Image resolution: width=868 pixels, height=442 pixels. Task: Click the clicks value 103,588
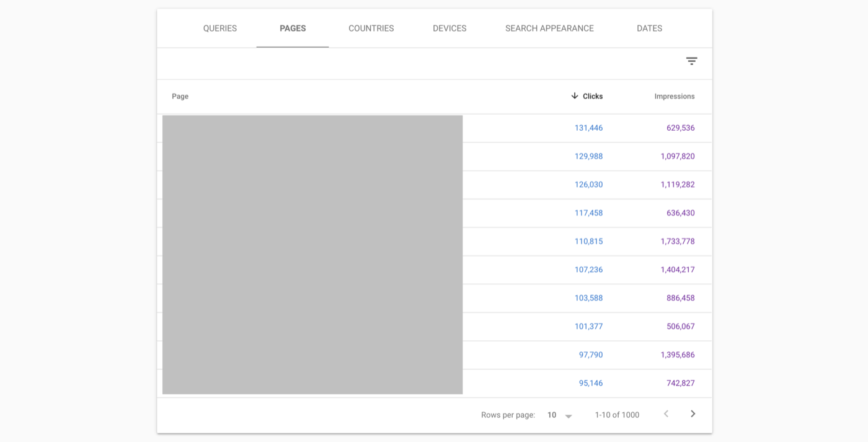(588, 298)
